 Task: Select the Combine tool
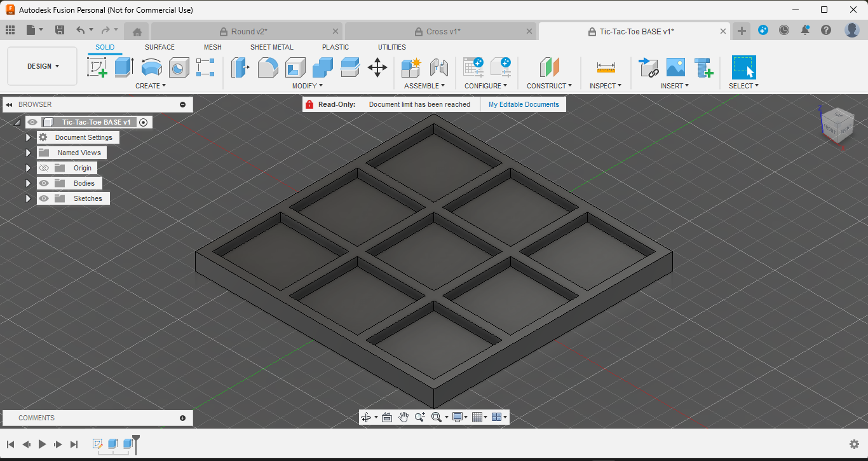coord(323,67)
